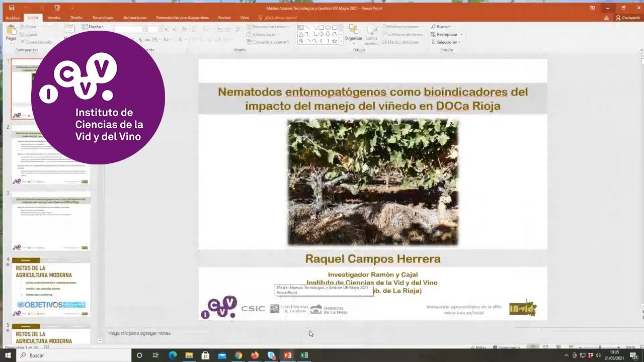Screen dimensions: 644x362
Task: Open Google Chrome from the taskbar
Action: click(x=238, y=355)
